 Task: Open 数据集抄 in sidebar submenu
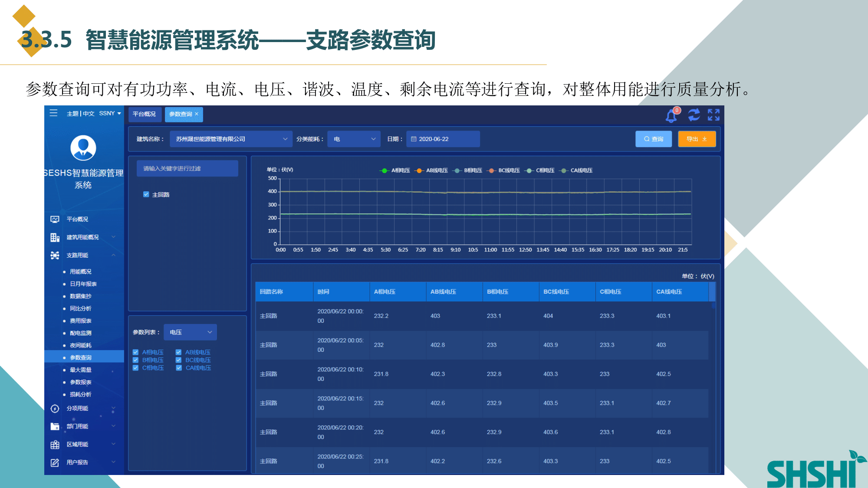pos(81,297)
